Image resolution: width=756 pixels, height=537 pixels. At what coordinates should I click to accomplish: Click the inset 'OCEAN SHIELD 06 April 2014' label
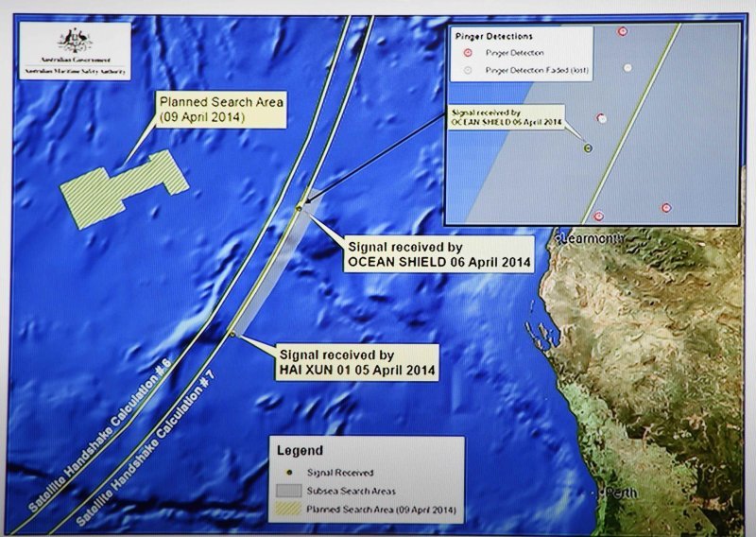pos(507,117)
